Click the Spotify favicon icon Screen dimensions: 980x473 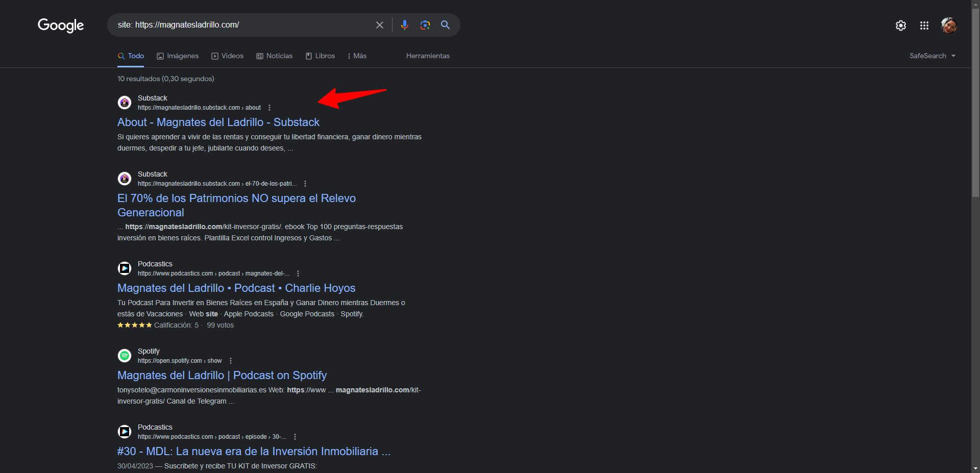125,356
